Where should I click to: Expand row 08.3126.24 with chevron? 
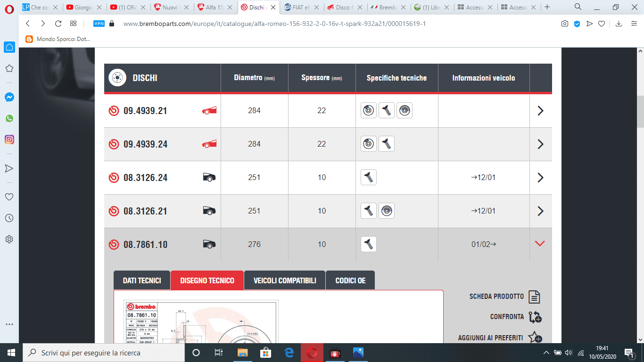pos(541,178)
